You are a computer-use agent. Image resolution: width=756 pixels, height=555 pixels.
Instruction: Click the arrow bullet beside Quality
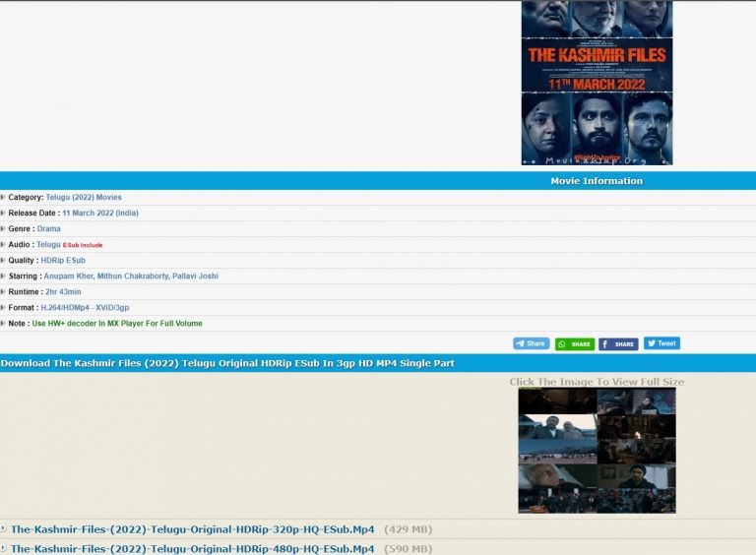coord(3,260)
